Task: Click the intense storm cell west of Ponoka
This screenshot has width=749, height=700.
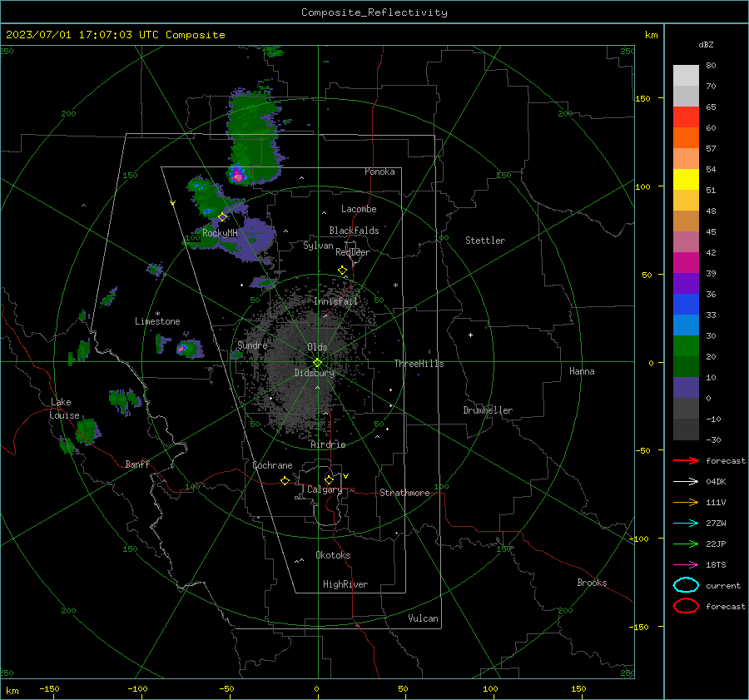Action: coord(237,176)
